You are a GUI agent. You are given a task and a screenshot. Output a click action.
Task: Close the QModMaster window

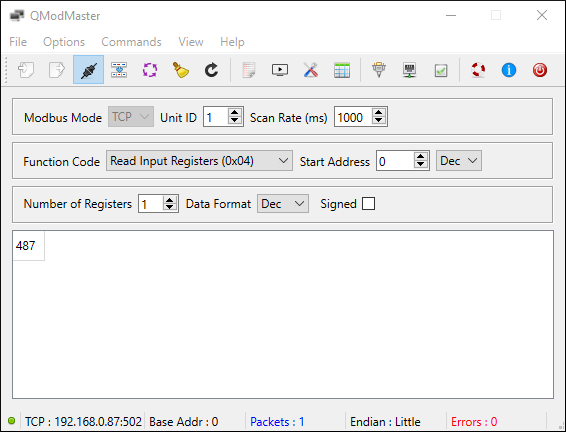(x=542, y=15)
